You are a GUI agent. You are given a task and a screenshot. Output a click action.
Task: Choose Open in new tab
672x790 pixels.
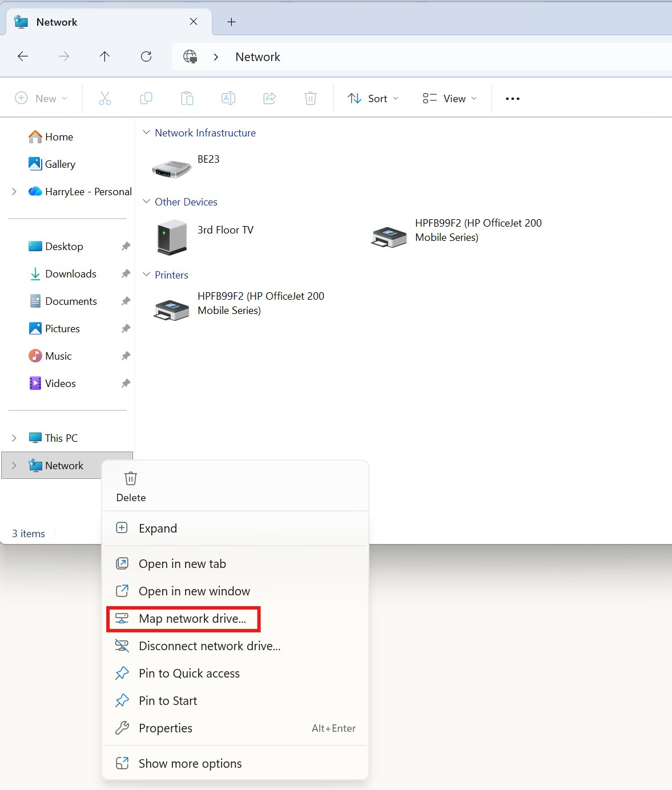(x=235, y=563)
